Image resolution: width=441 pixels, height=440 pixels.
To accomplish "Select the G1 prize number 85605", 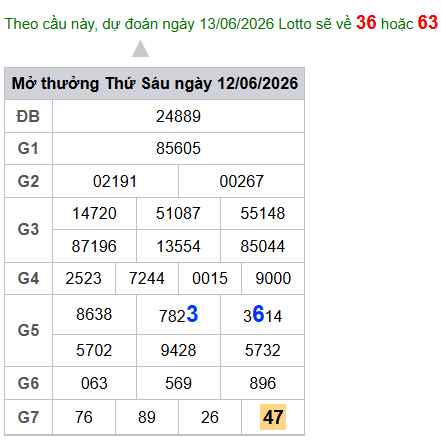I will 178,148.
